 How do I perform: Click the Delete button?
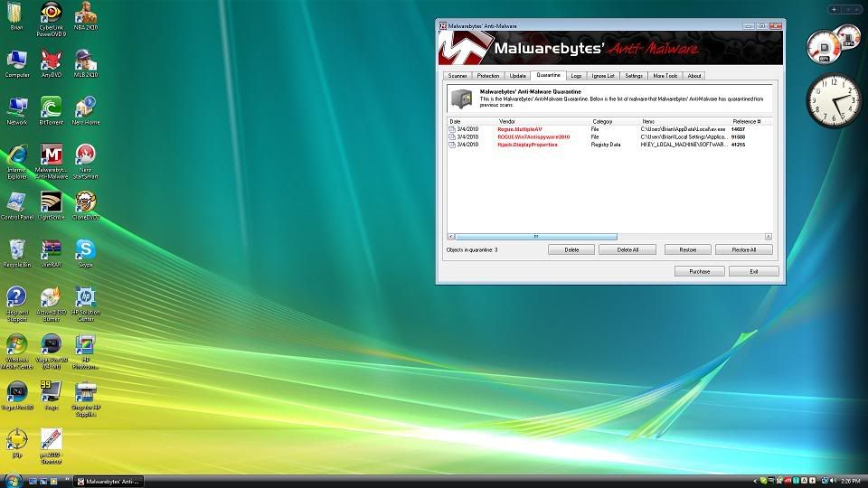pyautogui.click(x=571, y=250)
